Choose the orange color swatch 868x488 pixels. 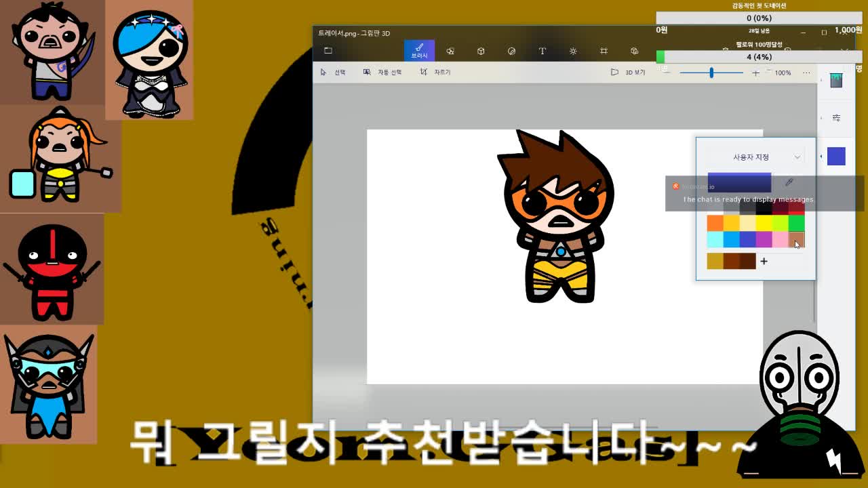click(x=715, y=222)
